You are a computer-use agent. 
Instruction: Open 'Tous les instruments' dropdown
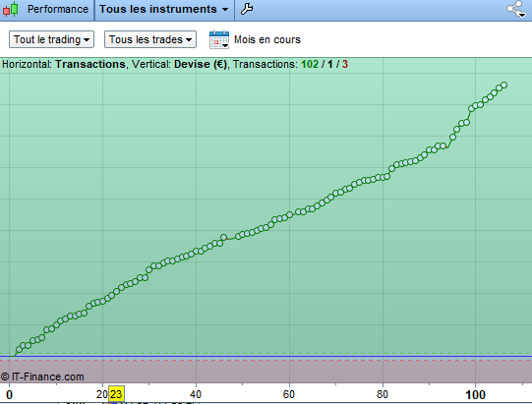(164, 9)
